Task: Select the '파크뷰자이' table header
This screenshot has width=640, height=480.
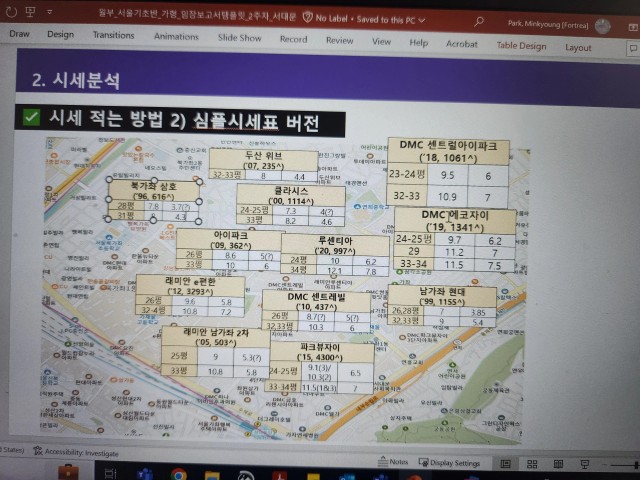Action: coord(320,352)
